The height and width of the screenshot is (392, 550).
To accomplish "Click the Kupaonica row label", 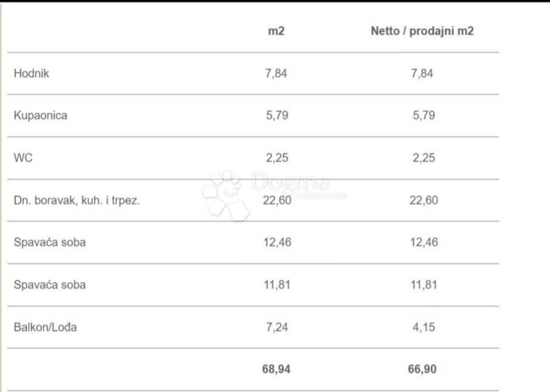I will point(40,116).
